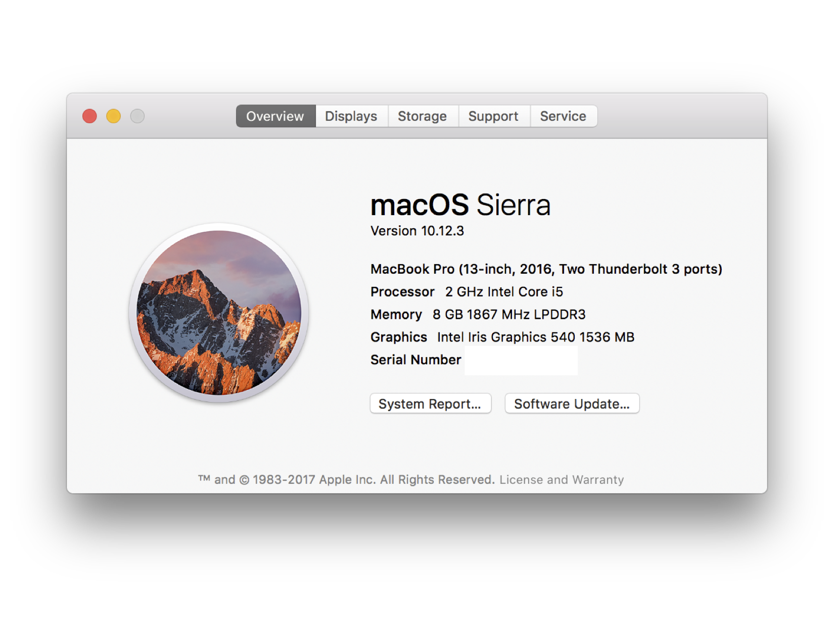Click the Processor label
The image size is (834, 644).
tap(402, 292)
